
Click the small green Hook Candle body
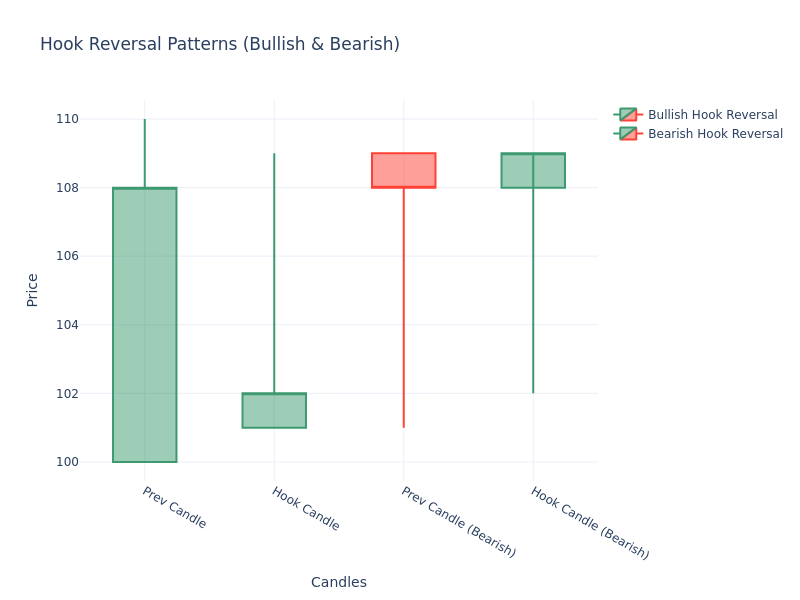click(x=274, y=411)
